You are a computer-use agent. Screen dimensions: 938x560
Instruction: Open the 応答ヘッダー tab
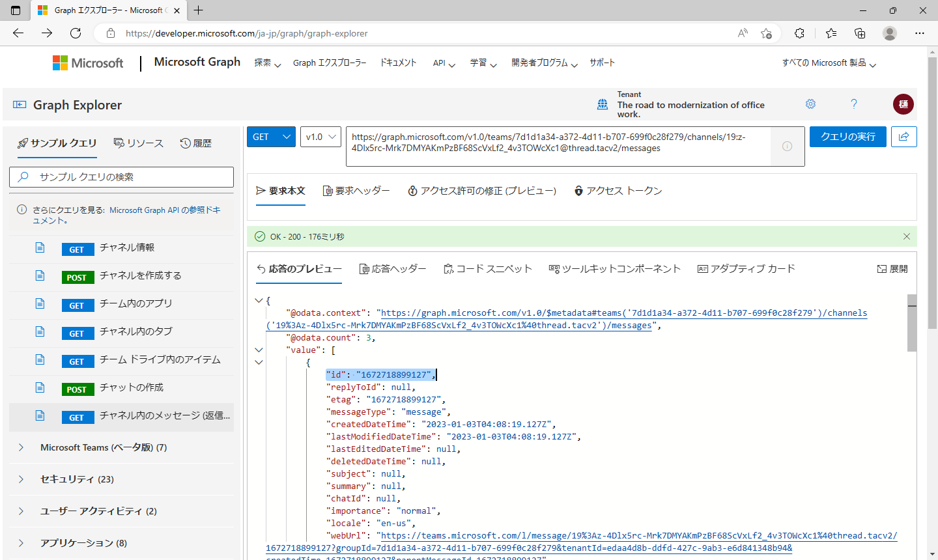click(393, 269)
